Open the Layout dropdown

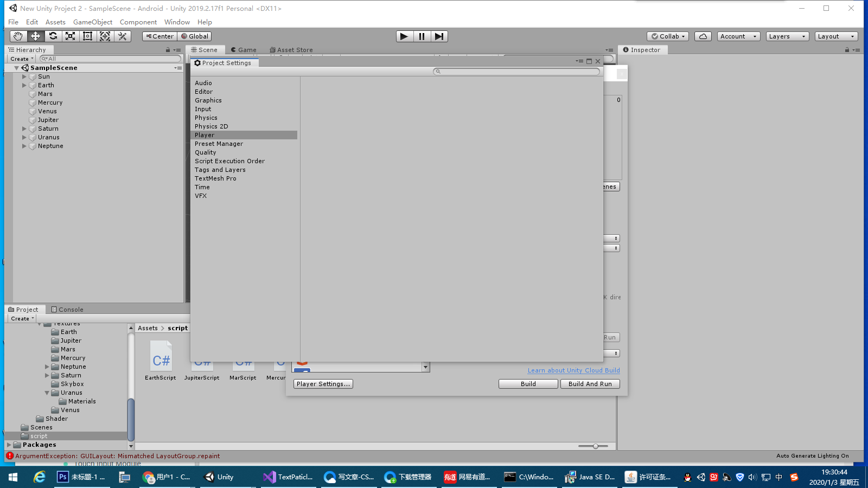[836, 36]
